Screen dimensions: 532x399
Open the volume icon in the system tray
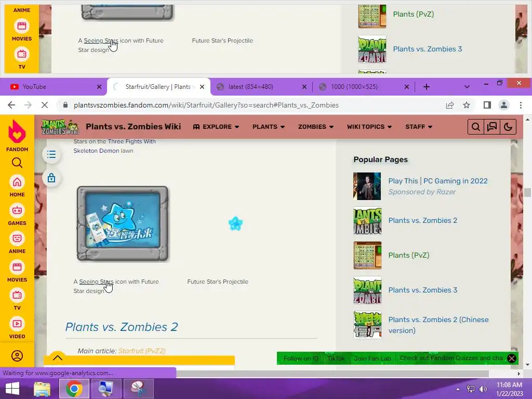coord(483,389)
